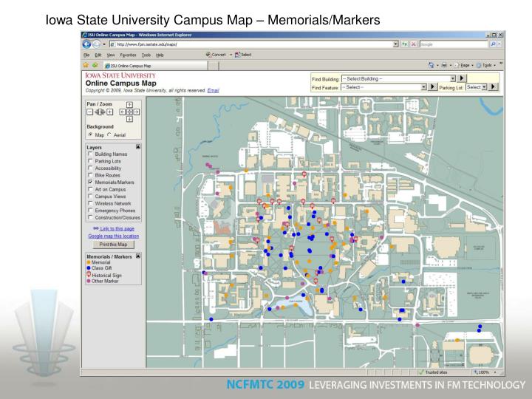This screenshot has height=399, width=532.
Task: Pan the map left with arrow
Action: point(123,112)
